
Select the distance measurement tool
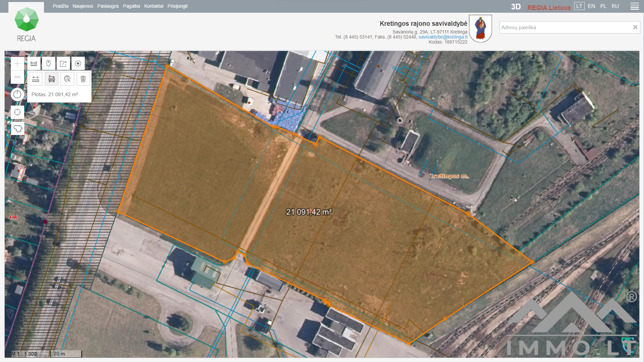click(36, 79)
